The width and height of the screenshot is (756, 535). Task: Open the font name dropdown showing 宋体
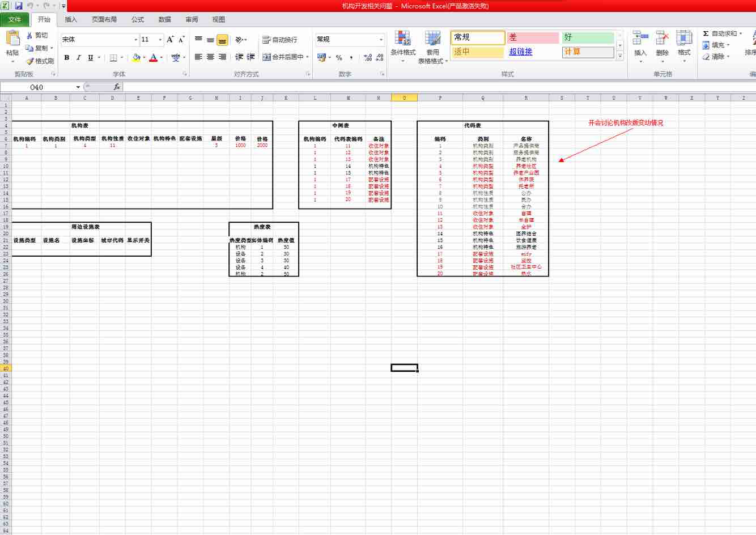click(135, 40)
